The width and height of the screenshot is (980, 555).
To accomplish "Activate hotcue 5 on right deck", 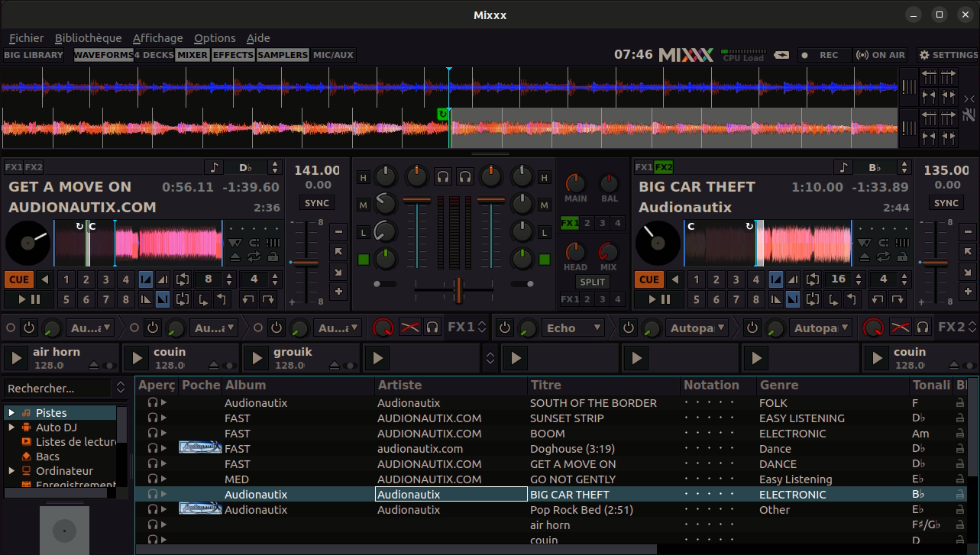I will pos(697,299).
